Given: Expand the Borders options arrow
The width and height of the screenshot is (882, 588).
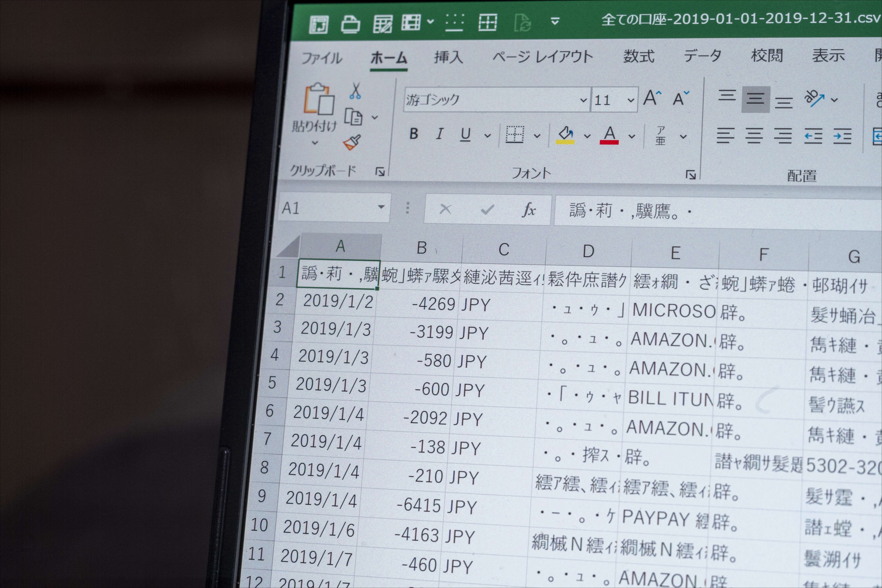Looking at the screenshot, I should coord(537,136).
